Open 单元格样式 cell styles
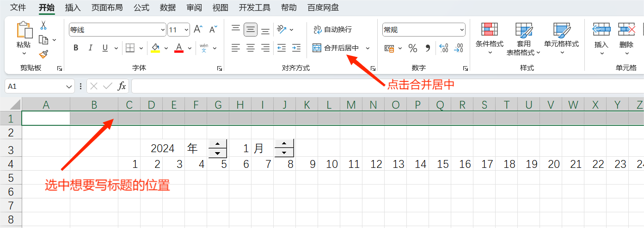Image resolution: width=644 pixels, height=228 pixels. (561, 38)
